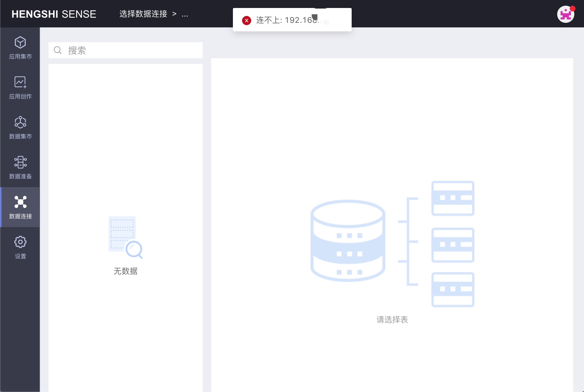Click the HENGSHI SENSE logo
This screenshot has width=584, height=392.
click(54, 14)
